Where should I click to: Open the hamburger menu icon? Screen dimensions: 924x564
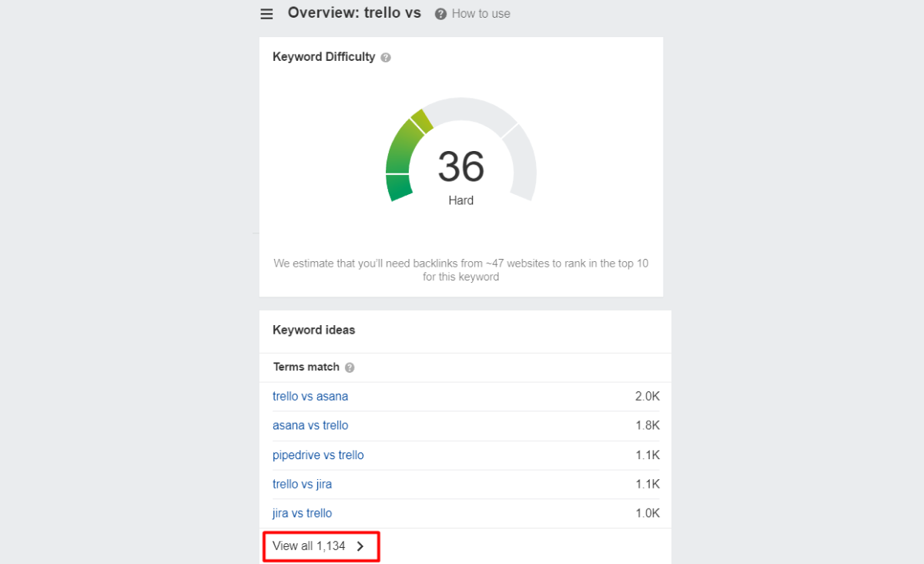coord(266,14)
